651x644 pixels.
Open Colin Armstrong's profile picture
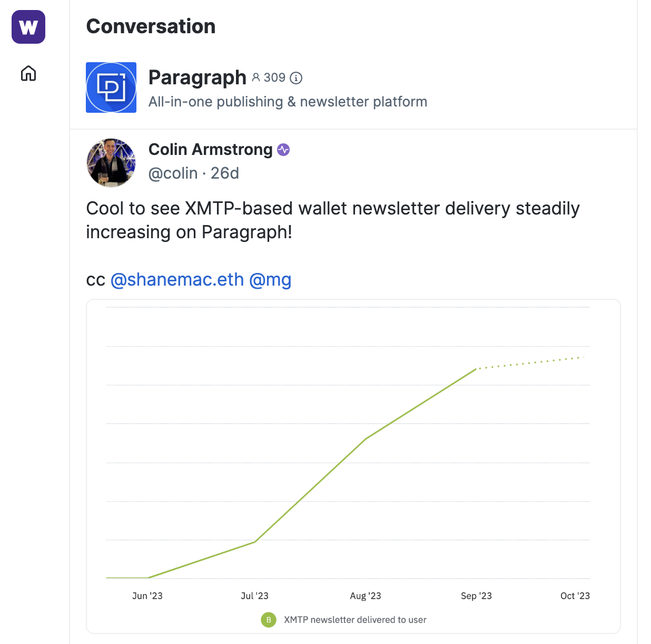(111, 163)
